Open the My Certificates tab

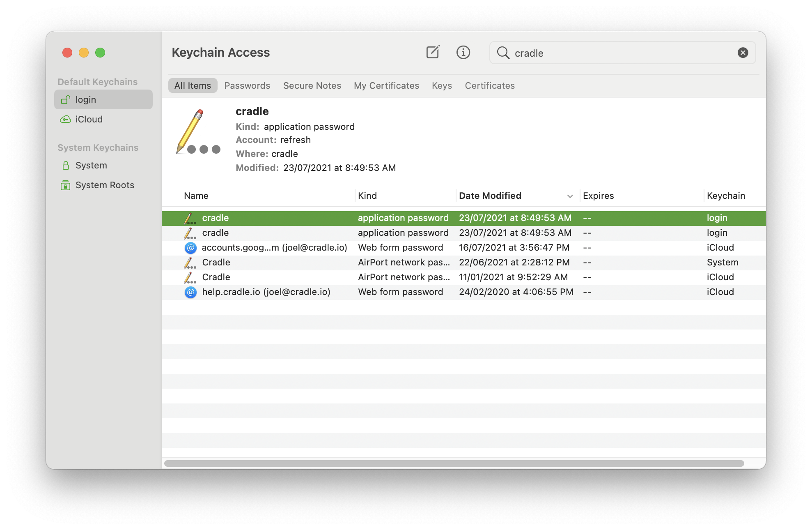[386, 85]
